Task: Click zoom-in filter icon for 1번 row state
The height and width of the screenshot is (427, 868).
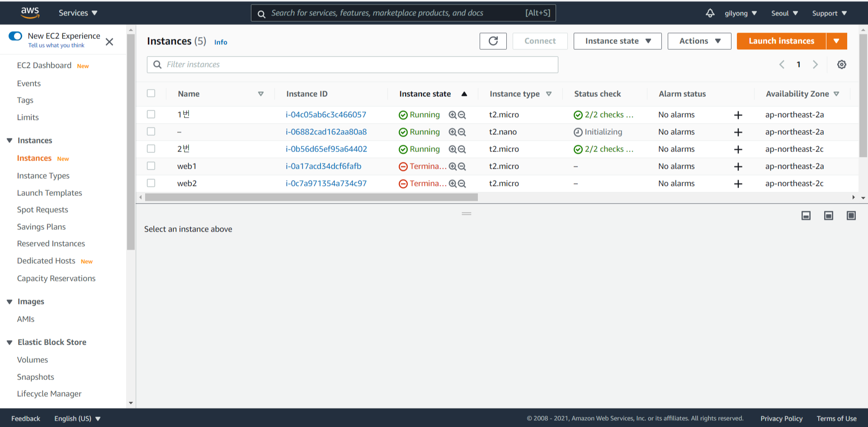Action: pyautogui.click(x=453, y=115)
